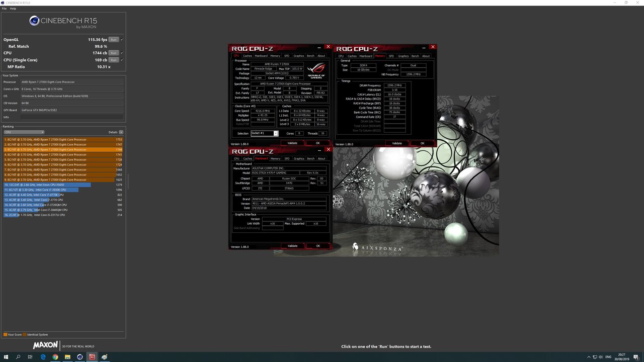Click OK in Memory CPU-Z window

coord(422,143)
